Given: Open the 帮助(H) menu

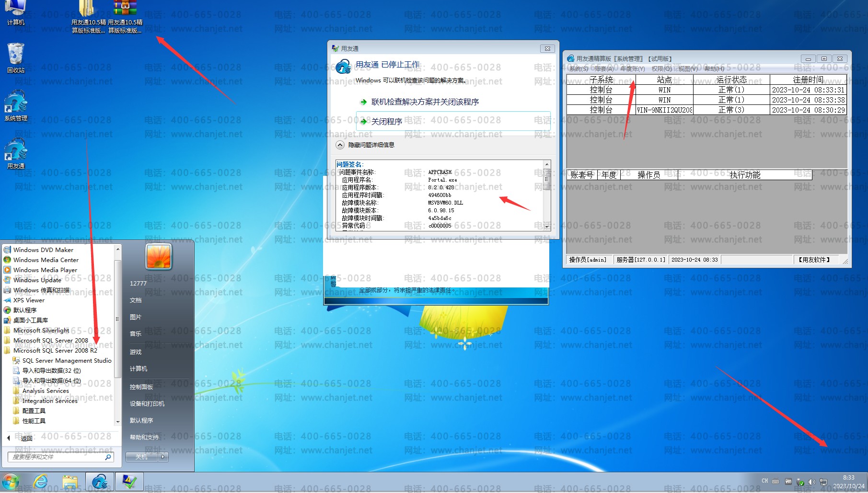Looking at the screenshot, I should point(714,69).
